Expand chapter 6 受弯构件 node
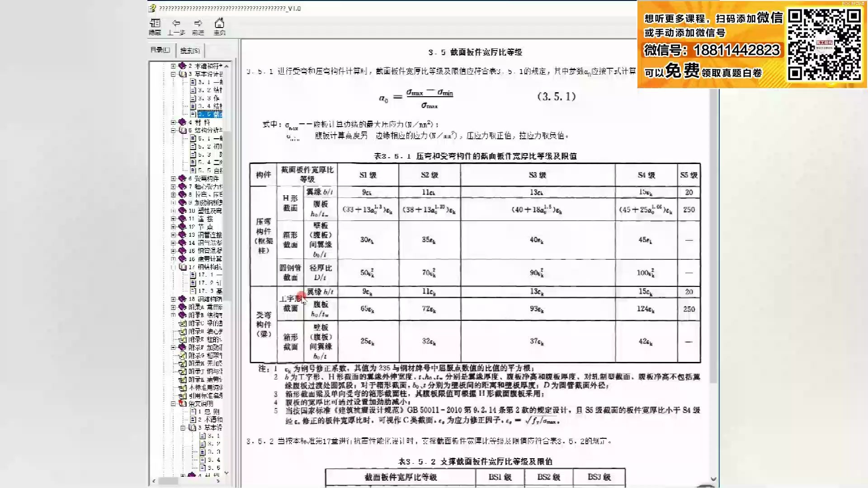This screenshot has height=488, width=868. pos(173,178)
